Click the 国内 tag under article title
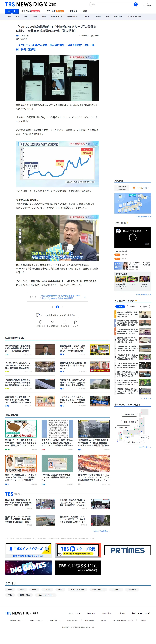 pos(18,39)
